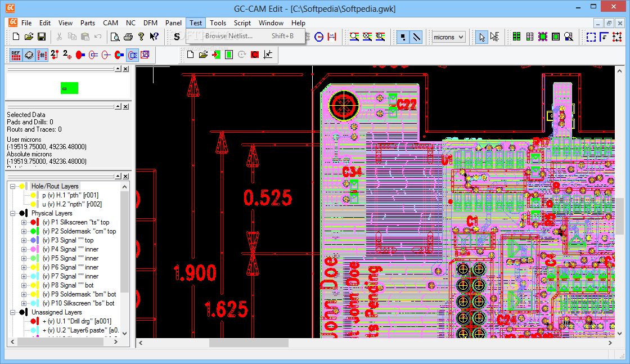This screenshot has height=364, width=630.
Task: Click canvas horizontal scrollbar right arrow
Action: [x=610, y=343]
